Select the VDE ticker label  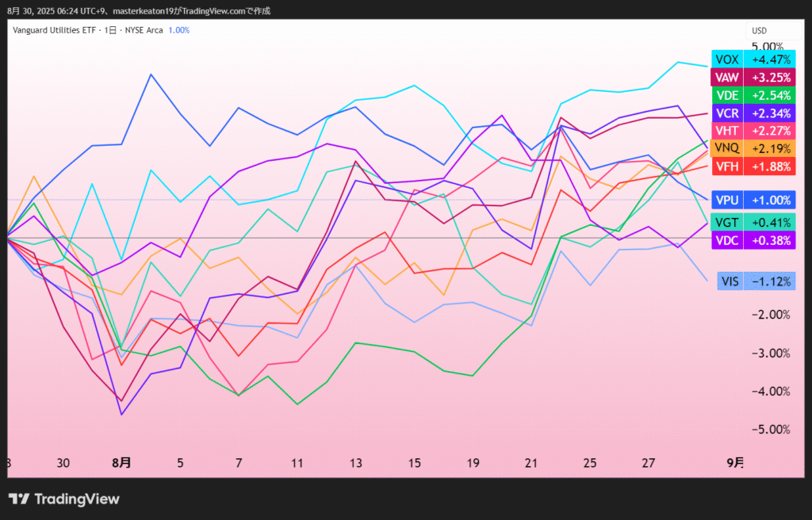point(727,95)
